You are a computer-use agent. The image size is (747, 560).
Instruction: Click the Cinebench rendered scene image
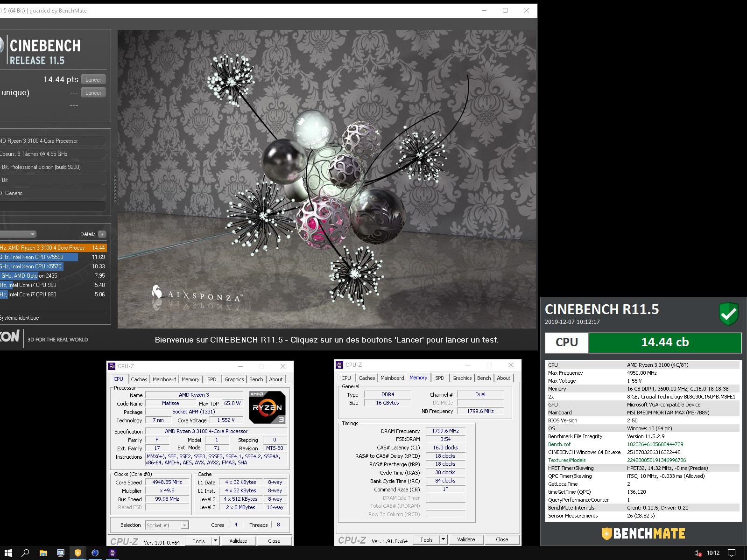327,179
